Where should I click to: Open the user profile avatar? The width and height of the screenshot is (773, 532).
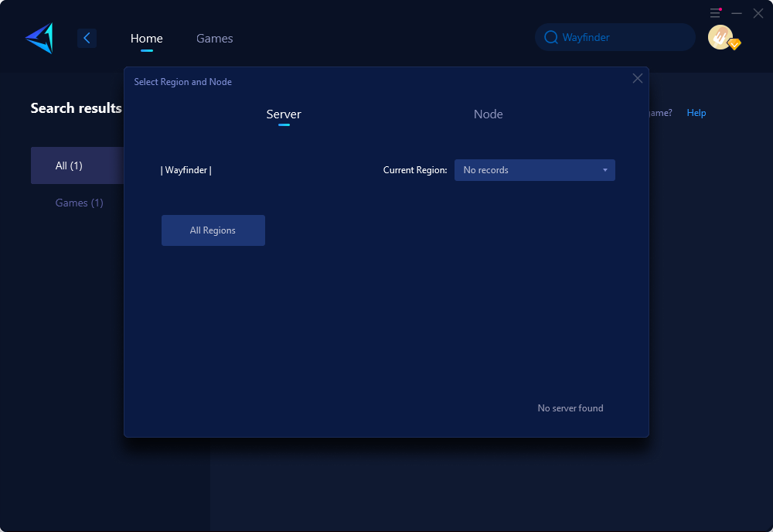[x=720, y=37]
